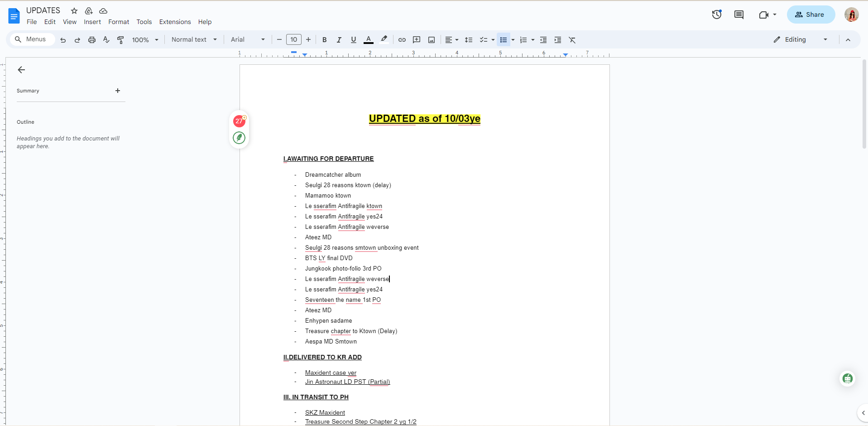
Task: Click the font size 10 field
Action: 294,40
